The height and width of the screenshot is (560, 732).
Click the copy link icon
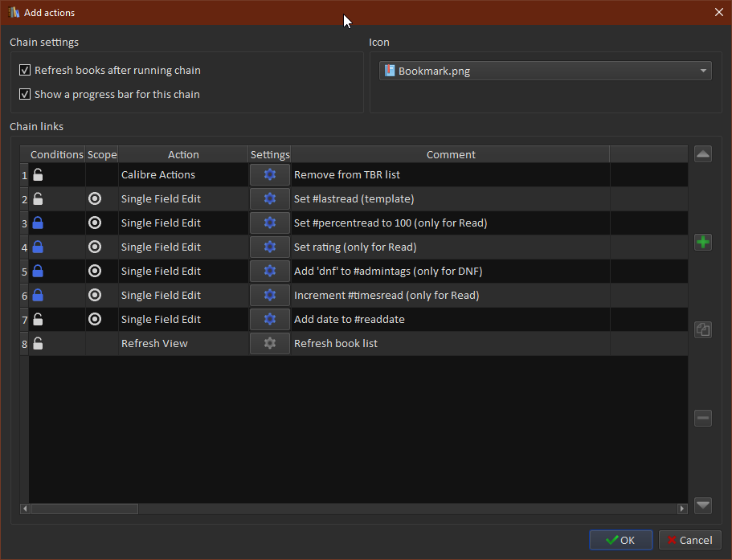coord(703,329)
